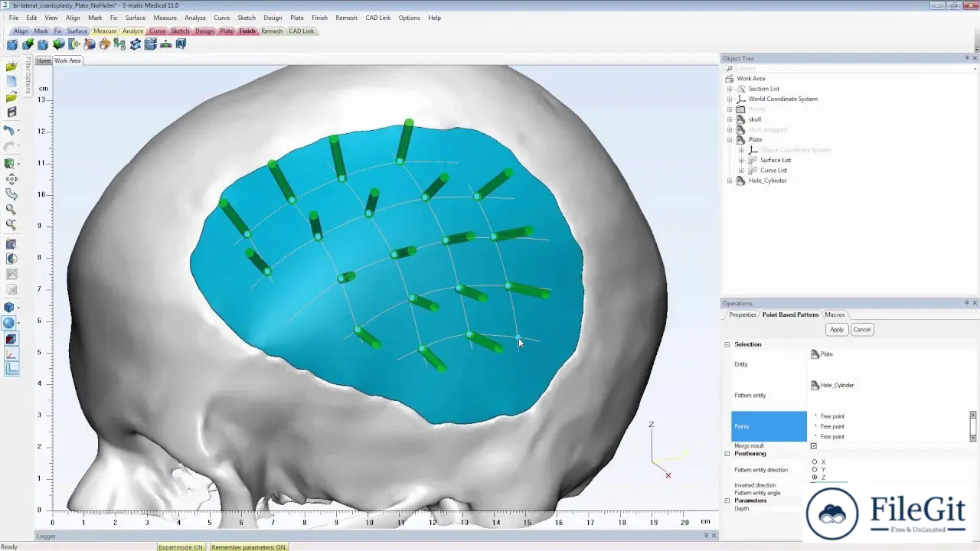Click the L-shaped ruler icon in left toolbar
The width and height of the screenshot is (980, 551).
(11, 370)
